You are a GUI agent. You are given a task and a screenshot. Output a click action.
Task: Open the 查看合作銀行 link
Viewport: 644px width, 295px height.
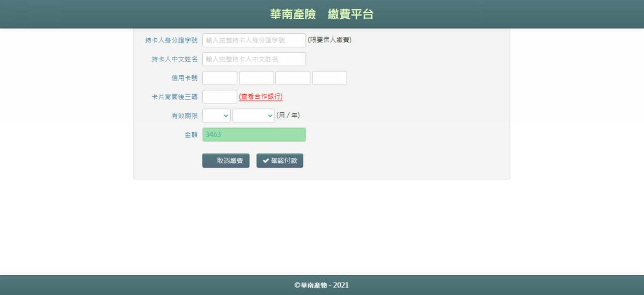(260, 97)
